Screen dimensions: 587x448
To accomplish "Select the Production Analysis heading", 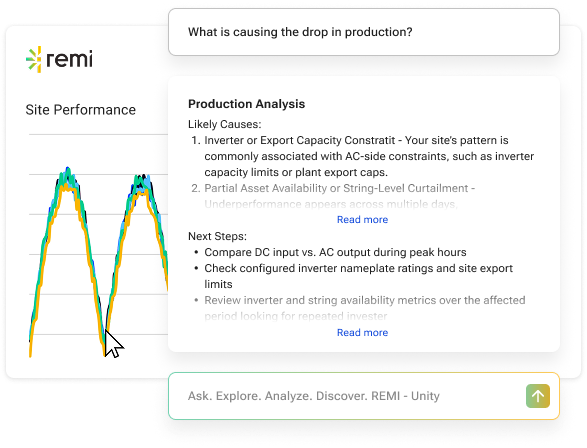I will tap(246, 104).
